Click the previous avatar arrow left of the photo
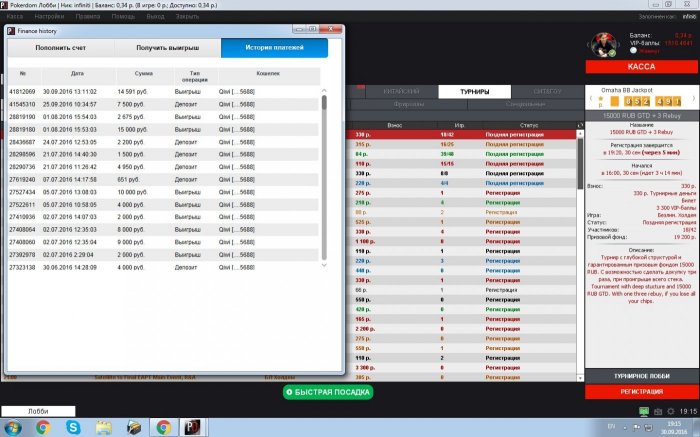 (588, 45)
